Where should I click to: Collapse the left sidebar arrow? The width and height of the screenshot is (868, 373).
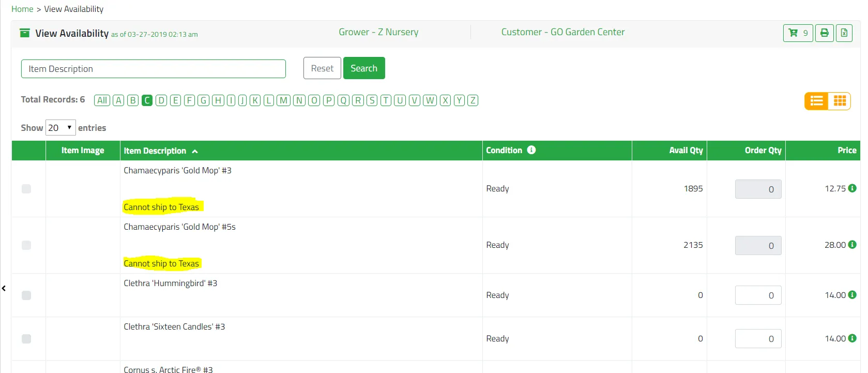click(4, 288)
